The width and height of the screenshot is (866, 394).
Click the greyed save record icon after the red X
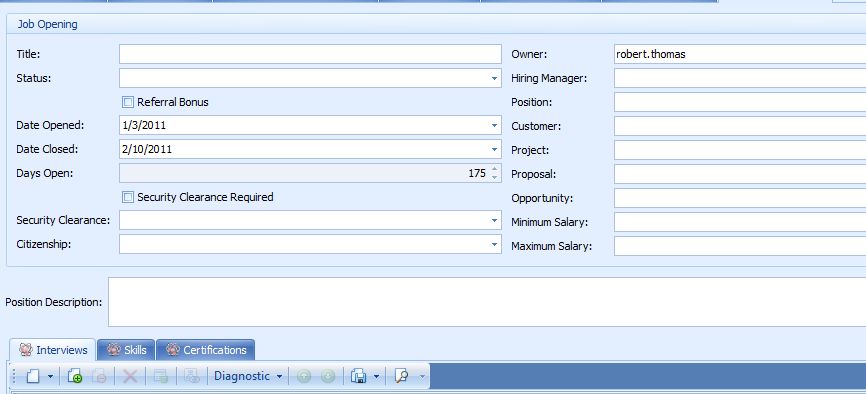(x=161, y=376)
